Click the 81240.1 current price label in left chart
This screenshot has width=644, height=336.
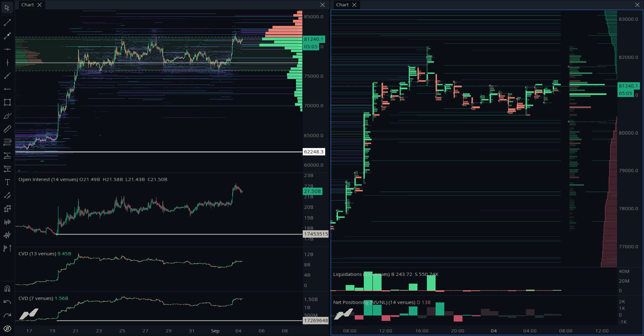[x=314, y=39]
